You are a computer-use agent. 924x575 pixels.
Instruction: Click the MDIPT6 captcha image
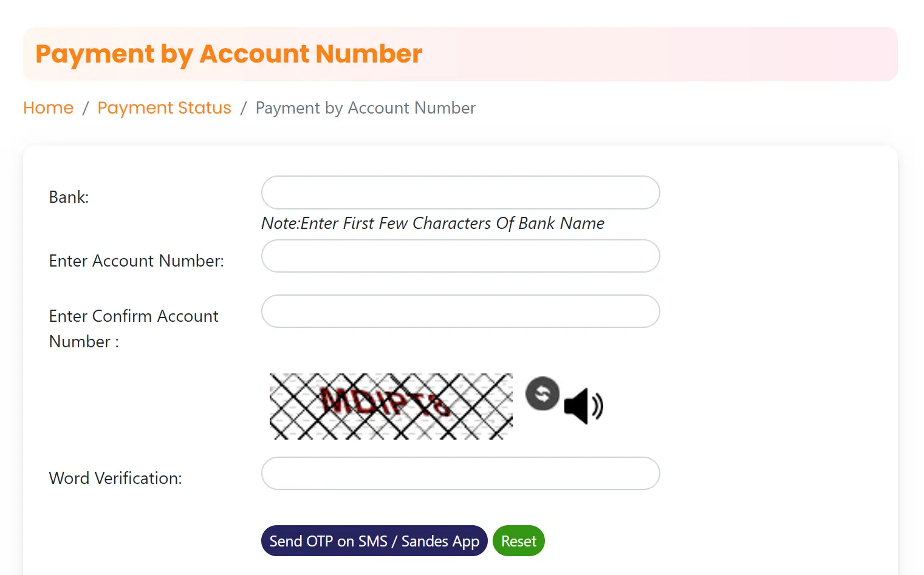(x=391, y=406)
